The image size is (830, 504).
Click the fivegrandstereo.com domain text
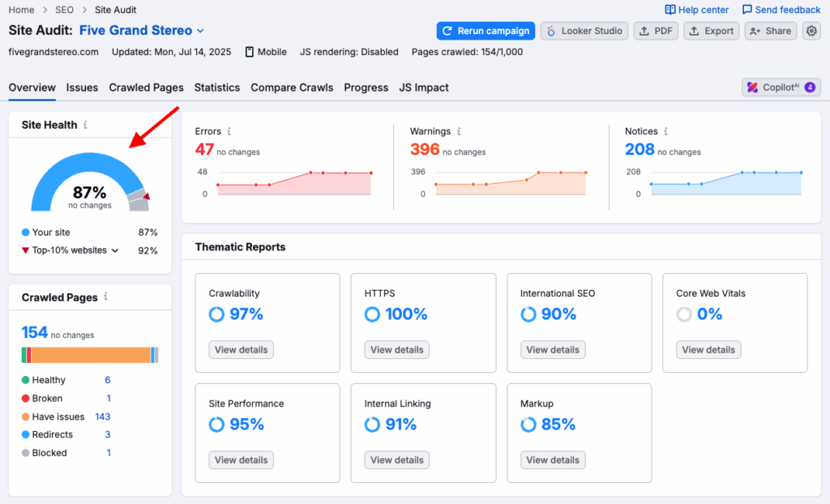[x=53, y=52]
